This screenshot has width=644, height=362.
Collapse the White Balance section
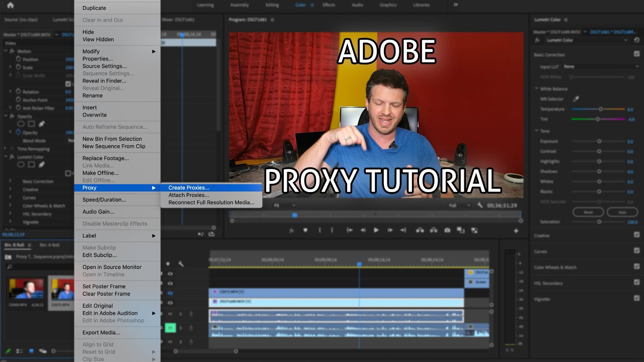[x=537, y=88]
